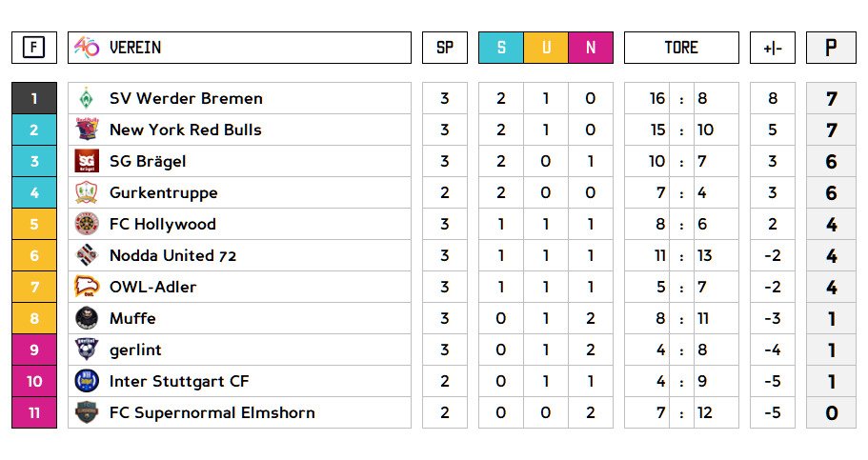Sort by the P points header

[x=831, y=48]
